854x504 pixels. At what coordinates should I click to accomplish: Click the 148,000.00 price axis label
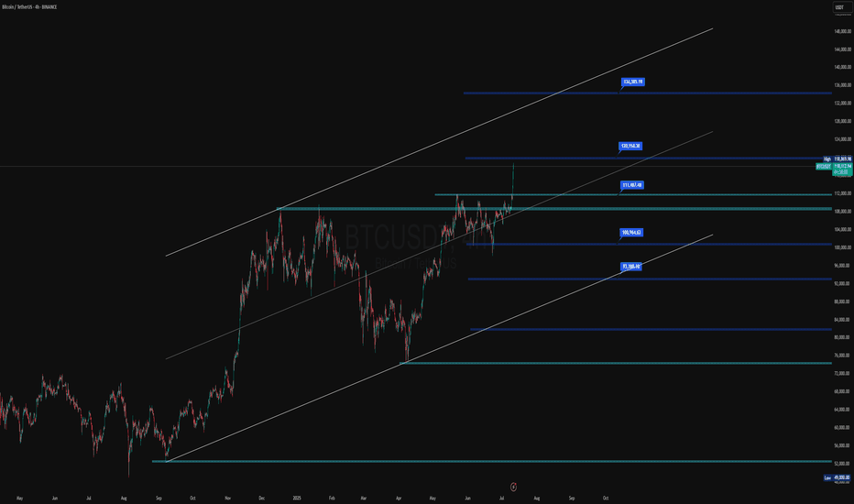[843, 31]
